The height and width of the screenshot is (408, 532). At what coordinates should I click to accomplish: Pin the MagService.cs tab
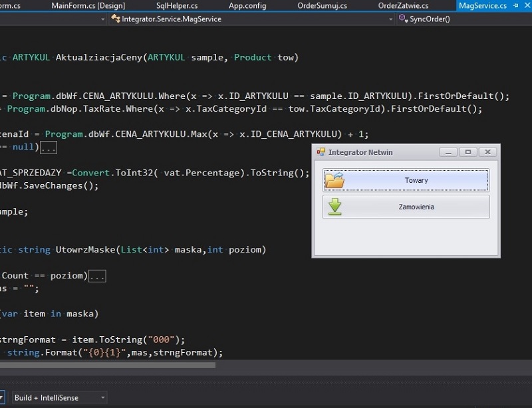(516, 5)
